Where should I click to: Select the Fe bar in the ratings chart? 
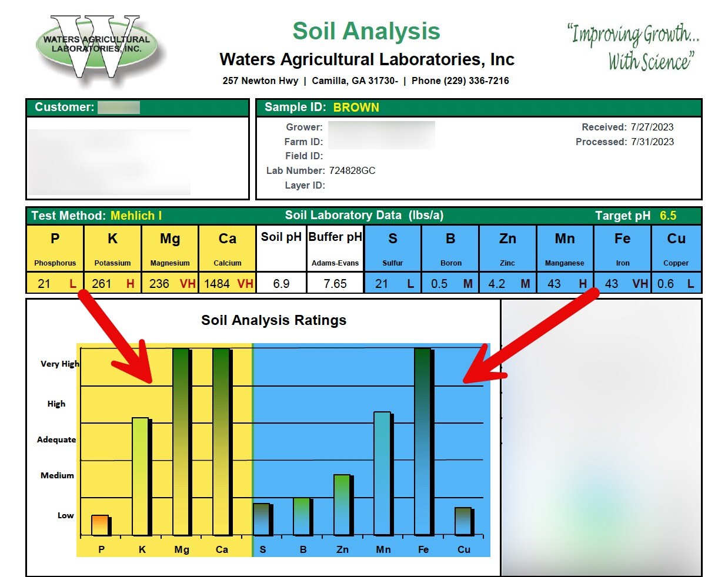tap(423, 441)
